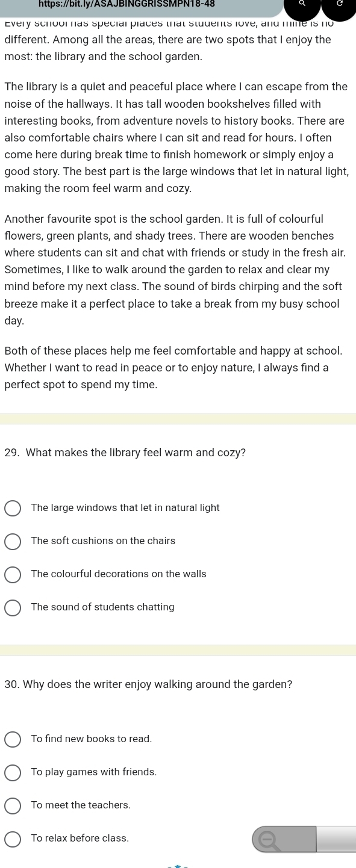The width and height of the screenshot is (356, 868).
Task: Select 'To play games with friends.'
Action: pyautogui.click(x=81, y=772)
